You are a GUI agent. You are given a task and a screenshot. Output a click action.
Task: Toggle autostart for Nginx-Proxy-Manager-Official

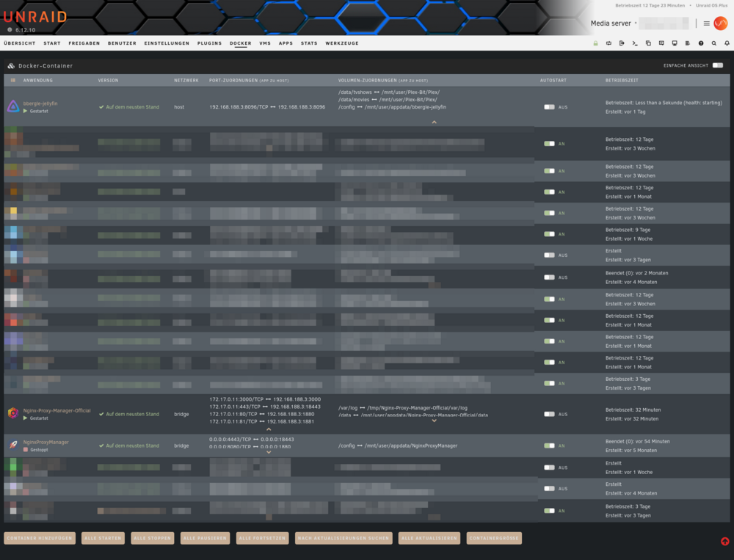pyautogui.click(x=549, y=415)
